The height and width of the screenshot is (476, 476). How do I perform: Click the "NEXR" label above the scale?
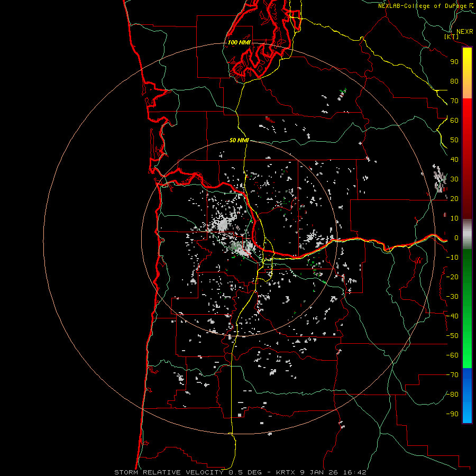click(464, 32)
